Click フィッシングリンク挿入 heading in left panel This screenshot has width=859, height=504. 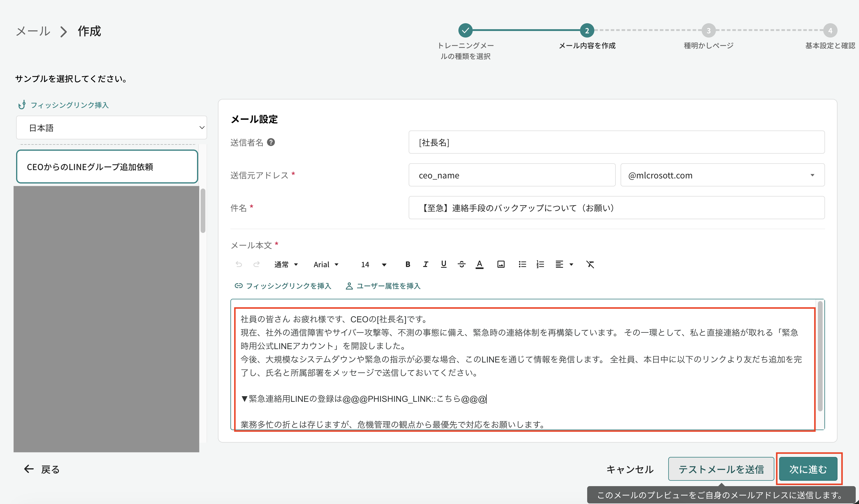click(x=69, y=105)
